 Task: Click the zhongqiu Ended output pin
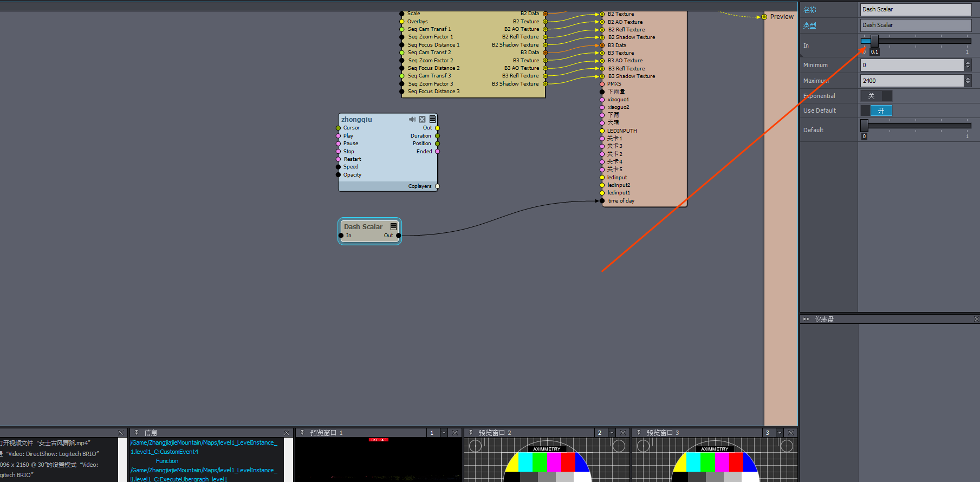point(437,152)
